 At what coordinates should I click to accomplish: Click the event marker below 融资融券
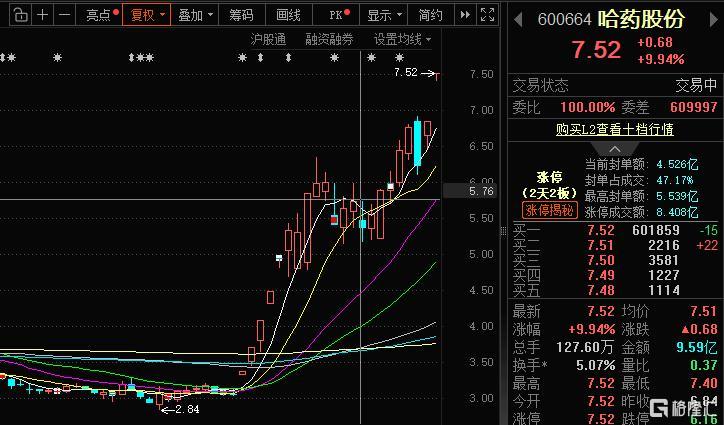(x=334, y=58)
